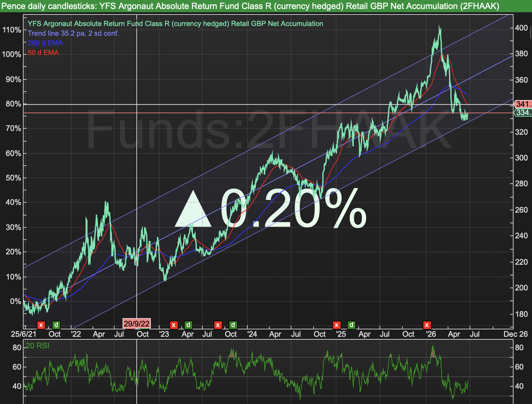The image size is (532, 404).
Task: Click the green d marker at Oct 2023
Action: [233, 325]
